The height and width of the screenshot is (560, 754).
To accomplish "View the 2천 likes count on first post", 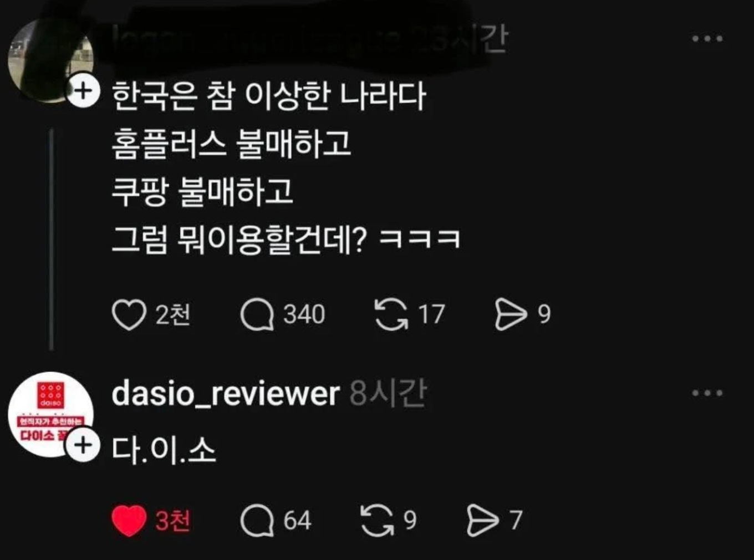I will point(173,315).
